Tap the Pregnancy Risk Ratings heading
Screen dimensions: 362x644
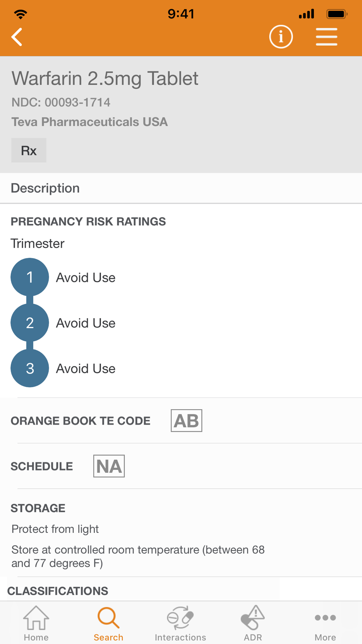coord(88,222)
